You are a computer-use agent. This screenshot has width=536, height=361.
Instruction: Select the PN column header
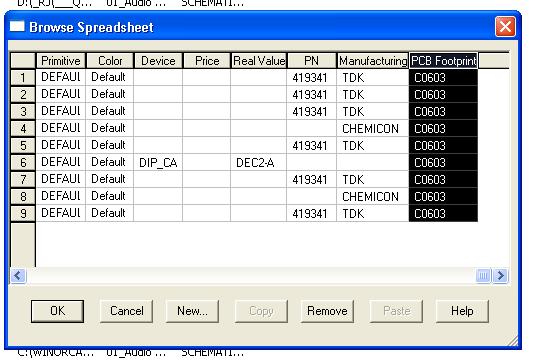pyautogui.click(x=311, y=61)
